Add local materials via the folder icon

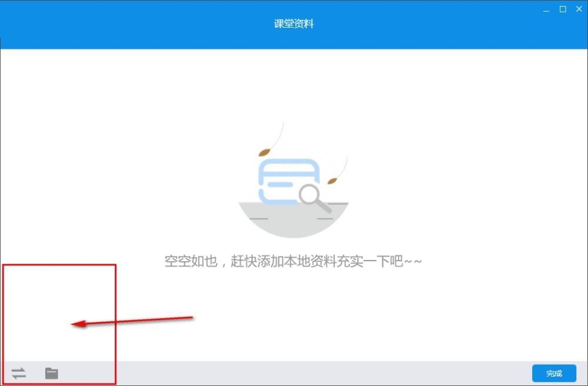pyautogui.click(x=52, y=373)
